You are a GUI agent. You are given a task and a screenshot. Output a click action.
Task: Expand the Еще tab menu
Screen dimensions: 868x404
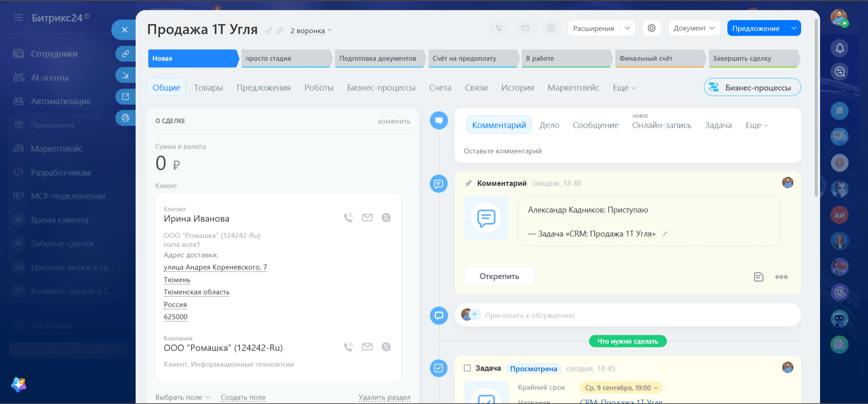point(624,88)
